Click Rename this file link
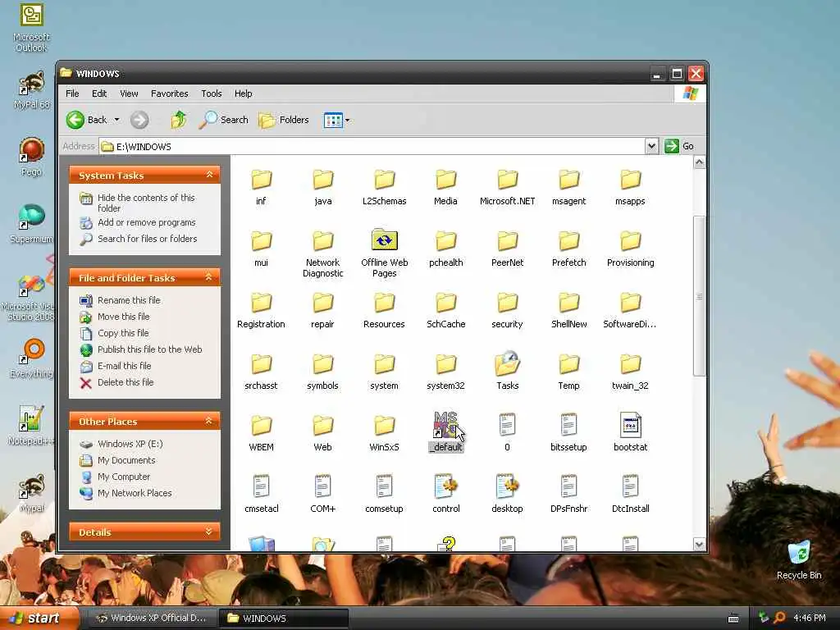The height and width of the screenshot is (630, 840). [x=121, y=300]
